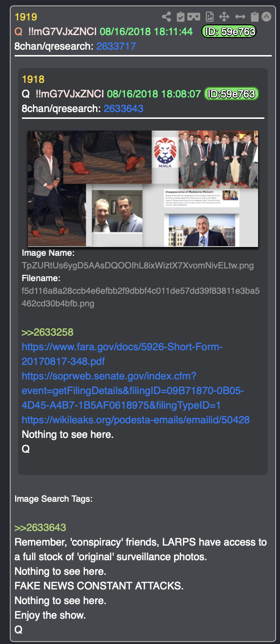Image resolution: width=280 pixels, height=644 pixels.
Task: Open the 8chan post link 2633717
Action: pyautogui.click(x=116, y=46)
